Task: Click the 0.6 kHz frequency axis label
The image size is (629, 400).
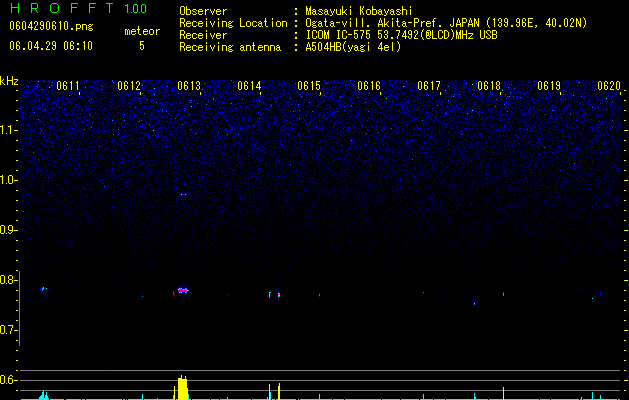Action: tap(9, 380)
